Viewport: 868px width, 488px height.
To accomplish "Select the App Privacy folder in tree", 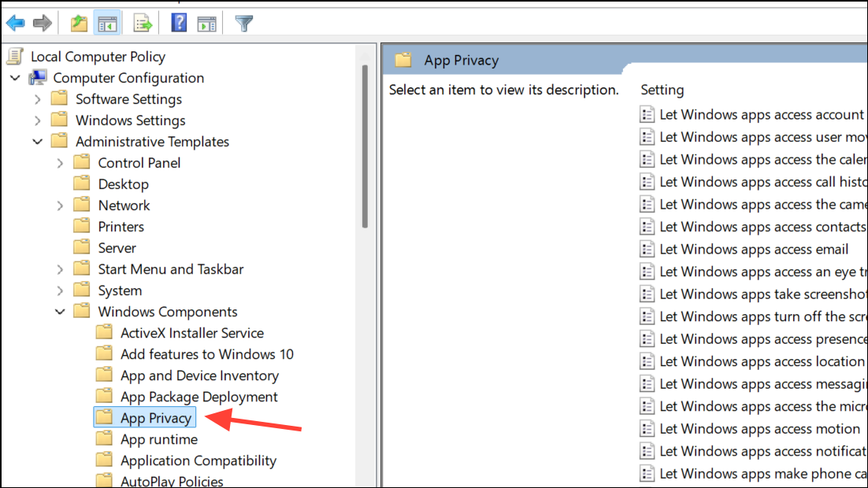I will [155, 418].
